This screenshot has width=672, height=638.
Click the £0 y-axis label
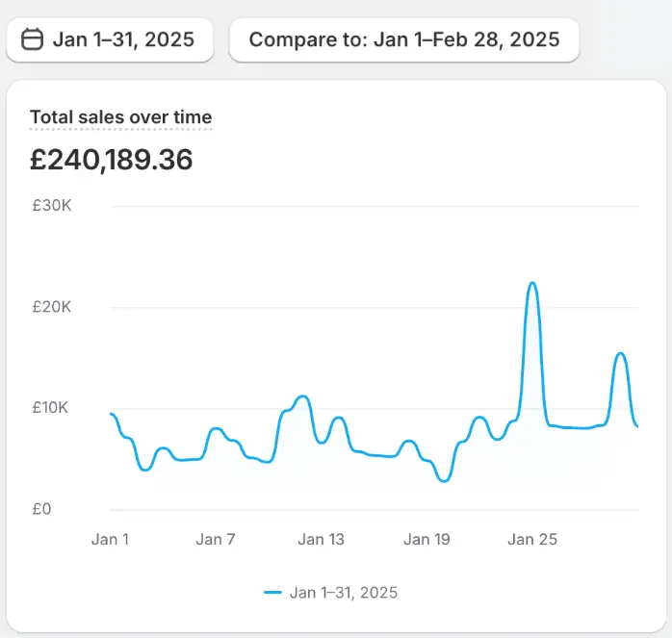41,509
